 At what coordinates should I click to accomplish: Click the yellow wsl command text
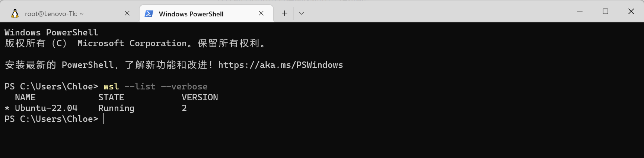tap(111, 86)
